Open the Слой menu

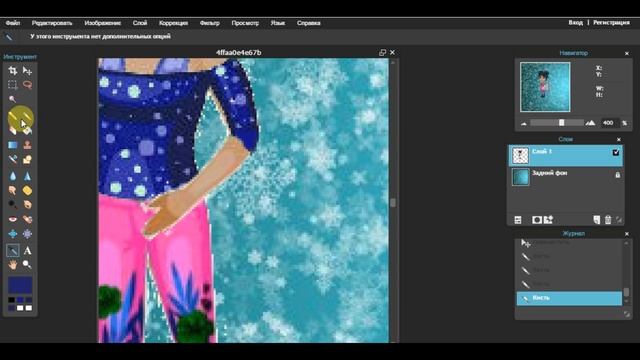click(140, 23)
